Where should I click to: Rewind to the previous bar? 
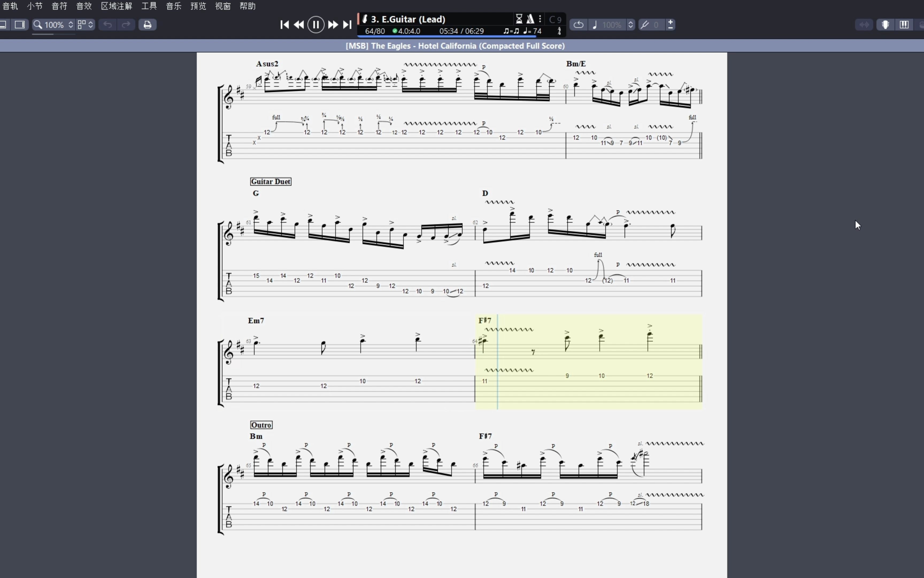click(299, 25)
